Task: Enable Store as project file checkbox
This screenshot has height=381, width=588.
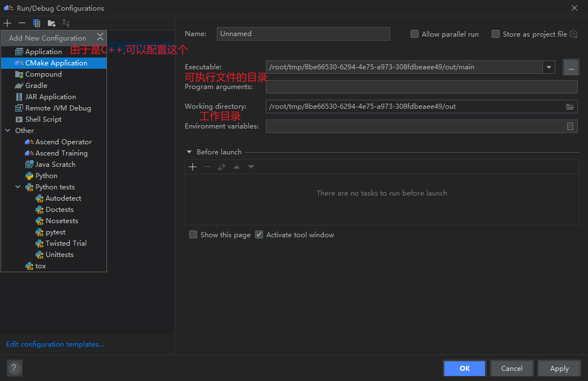Action: click(496, 34)
